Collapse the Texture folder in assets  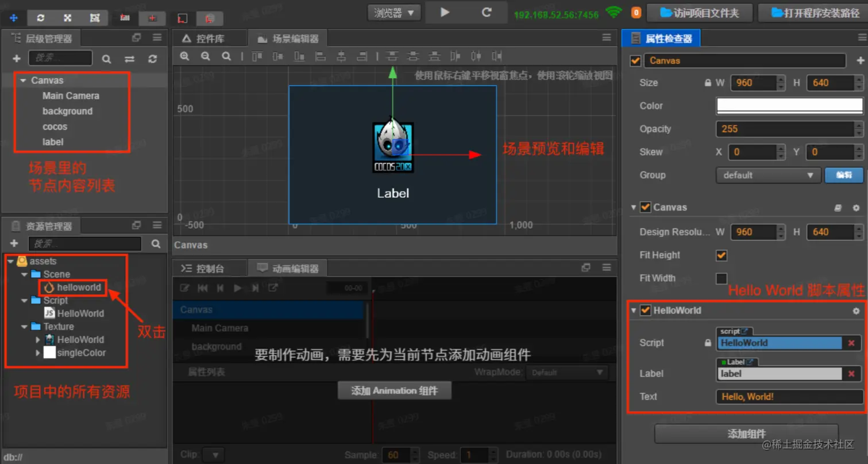pyautogui.click(x=25, y=327)
